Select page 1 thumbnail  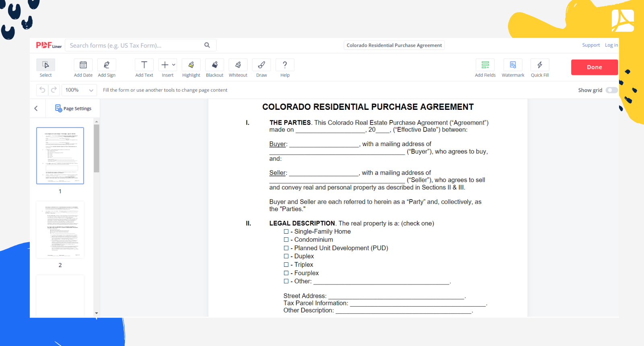60,156
